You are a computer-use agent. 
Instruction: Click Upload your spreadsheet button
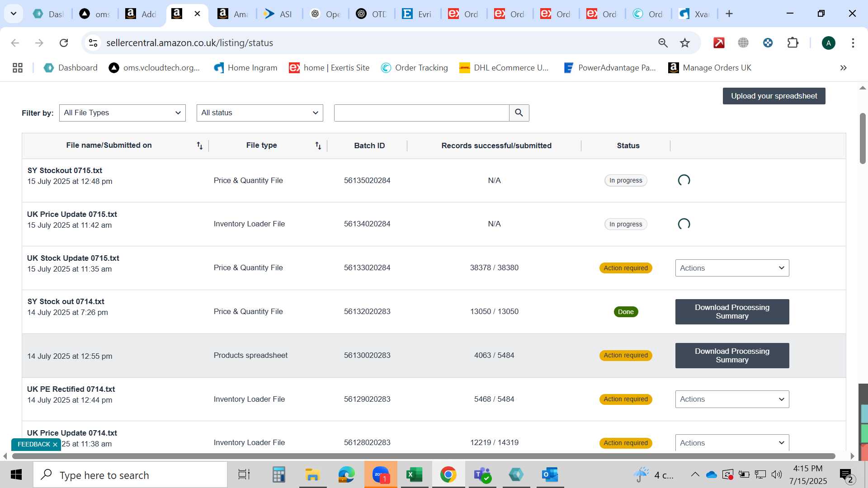coord(774,96)
